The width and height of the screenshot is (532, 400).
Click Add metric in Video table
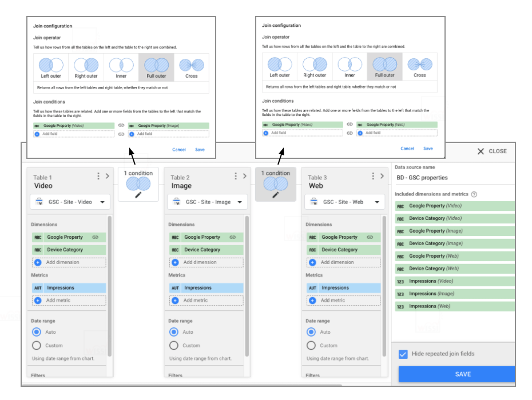pyautogui.click(x=69, y=301)
